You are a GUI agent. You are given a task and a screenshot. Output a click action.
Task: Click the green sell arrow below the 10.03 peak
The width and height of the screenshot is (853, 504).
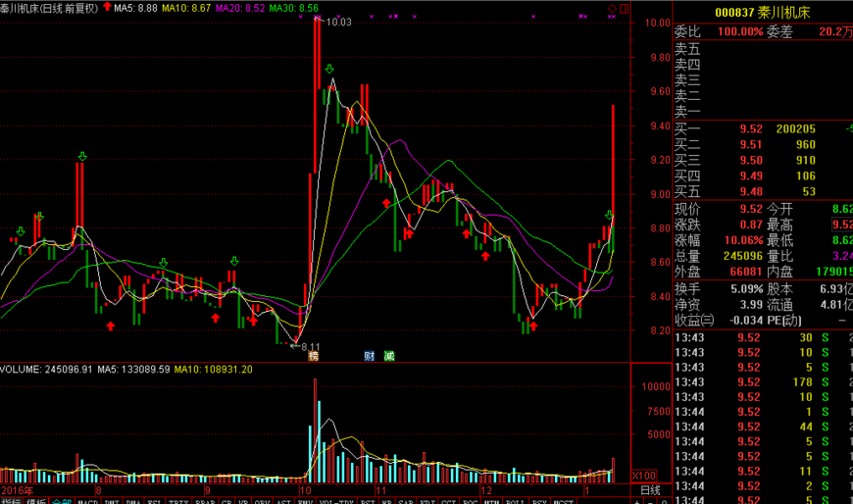pyautogui.click(x=329, y=69)
